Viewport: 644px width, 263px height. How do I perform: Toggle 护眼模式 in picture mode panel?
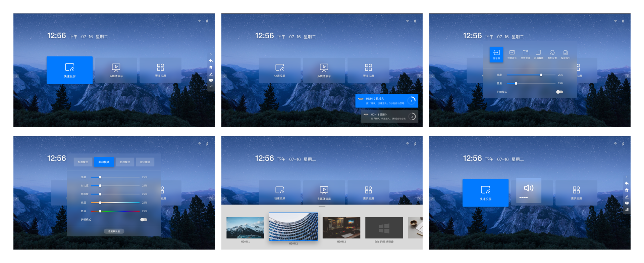pyautogui.click(x=144, y=220)
